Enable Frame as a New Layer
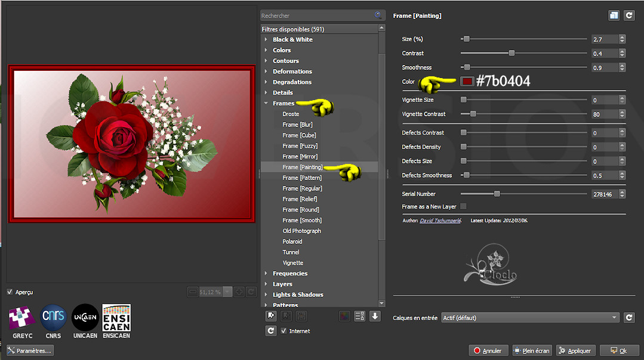644x360 pixels. [463, 207]
